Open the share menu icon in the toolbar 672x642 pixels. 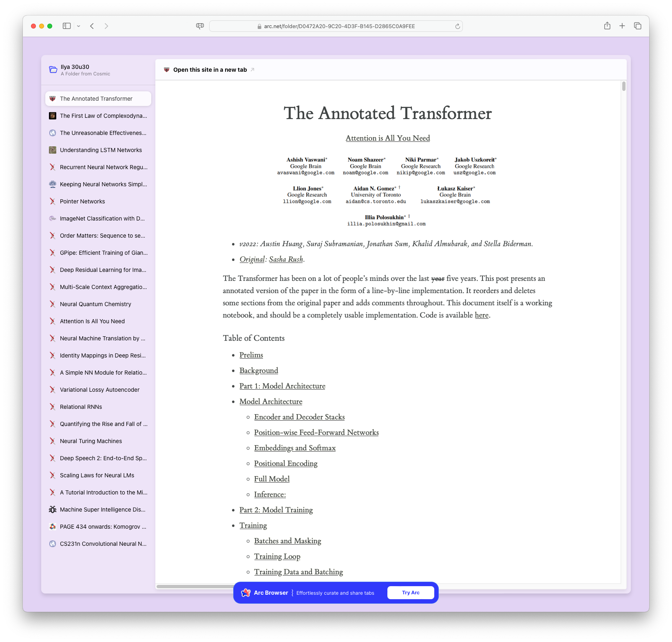[607, 26]
